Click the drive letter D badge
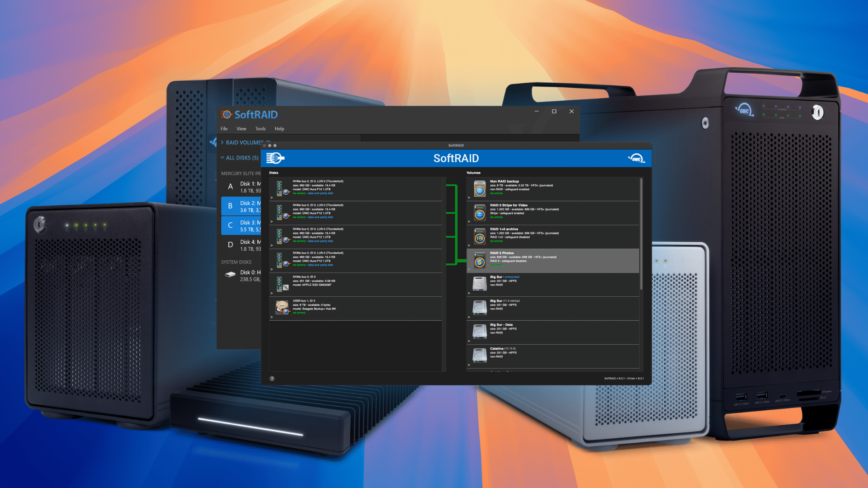The height and width of the screenshot is (488, 868). coord(230,245)
